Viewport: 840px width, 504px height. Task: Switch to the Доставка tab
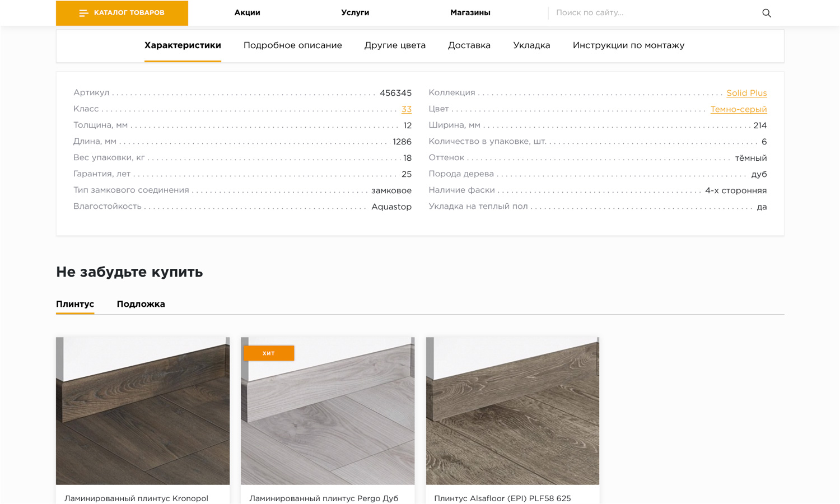[469, 45]
